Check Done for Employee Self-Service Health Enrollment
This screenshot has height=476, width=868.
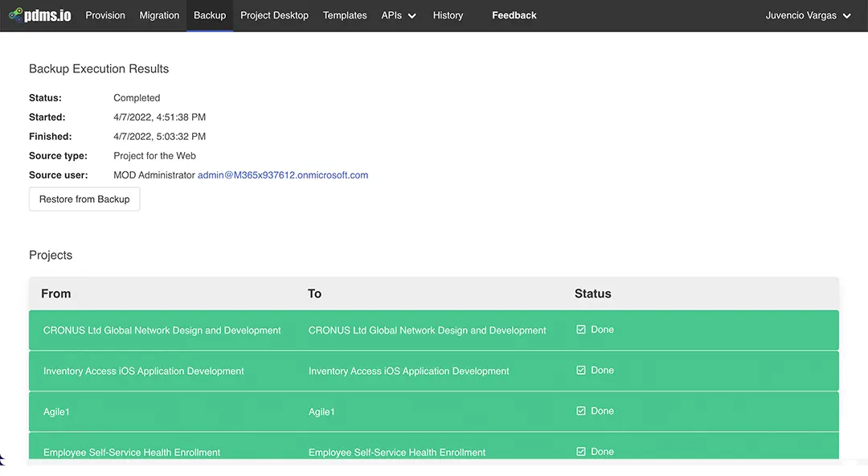click(580, 451)
